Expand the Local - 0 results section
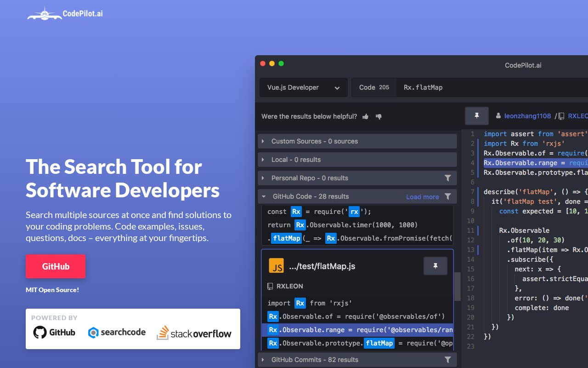 357,160
